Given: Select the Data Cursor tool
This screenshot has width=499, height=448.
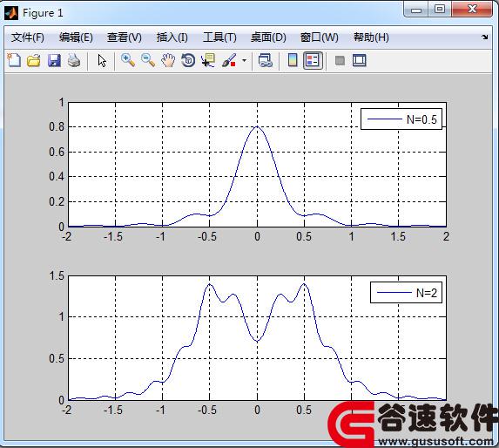Looking at the screenshot, I should tap(208, 60).
